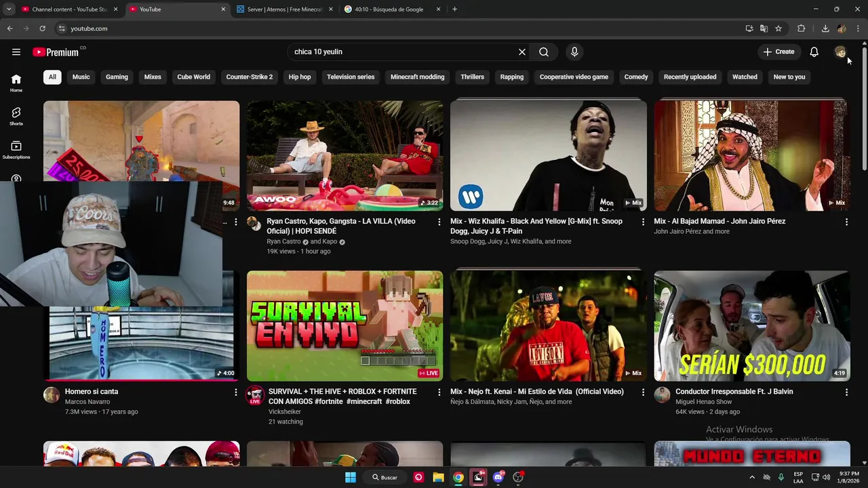The width and height of the screenshot is (868, 488).
Task: Select the Cube World chip
Action: click(193, 77)
